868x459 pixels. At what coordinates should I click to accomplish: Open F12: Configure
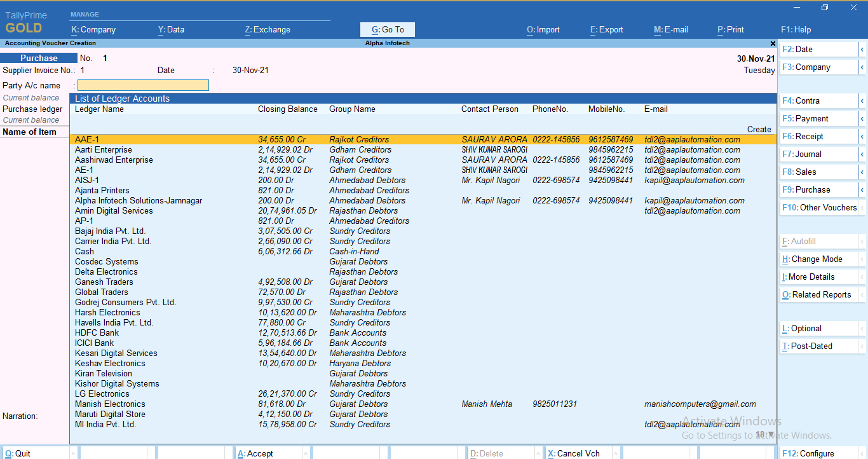tap(808, 453)
